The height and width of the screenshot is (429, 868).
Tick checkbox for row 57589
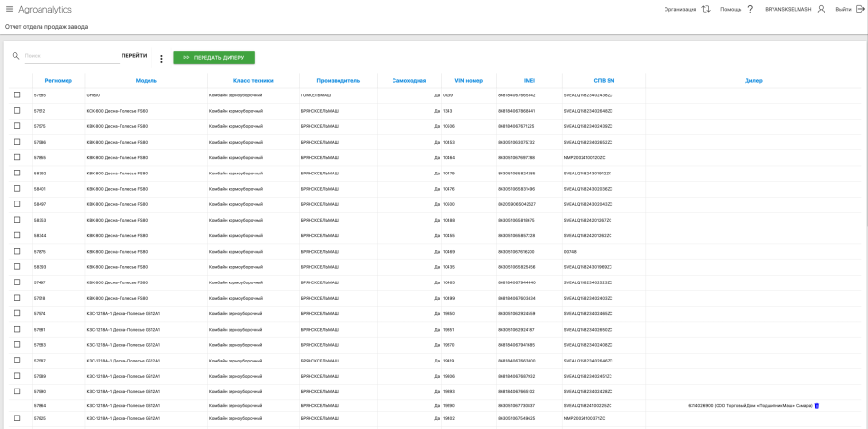pos(17,375)
